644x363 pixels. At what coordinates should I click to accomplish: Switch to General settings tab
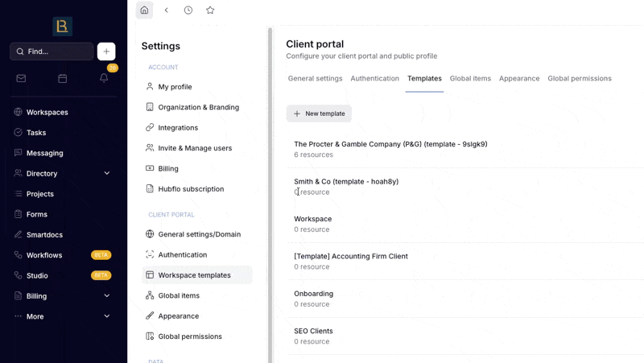[315, 78]
